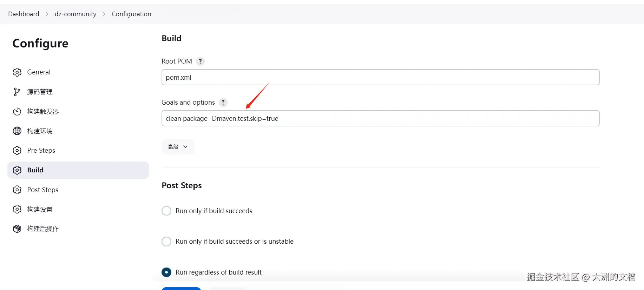The width and height of the screenshot is (644, 290).
Task: Open the Goals and options help icon
Action: coord(223,103)
